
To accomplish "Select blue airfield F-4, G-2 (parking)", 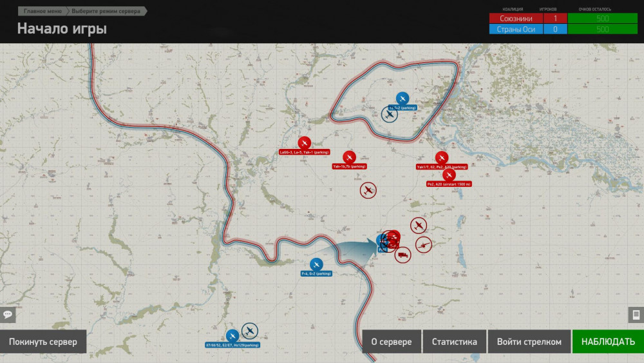I will (x=316, y=264).
